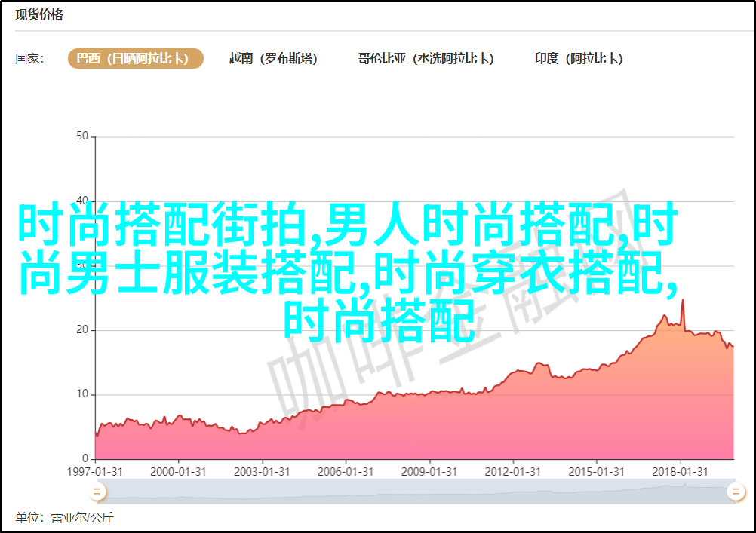
Task: Click the 国家 filter label
Action: pyautogui.click(x=29, y=59)
